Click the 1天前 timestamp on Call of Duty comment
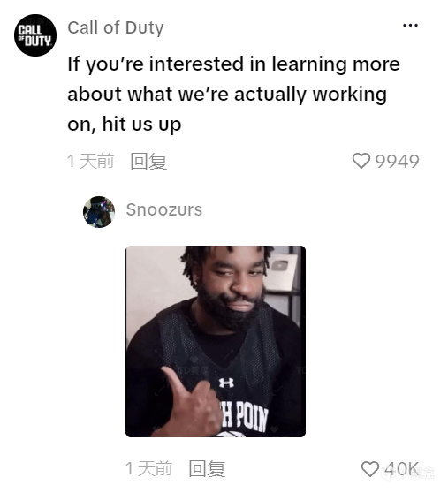448x493 pixels. click(x=90, y=162)
